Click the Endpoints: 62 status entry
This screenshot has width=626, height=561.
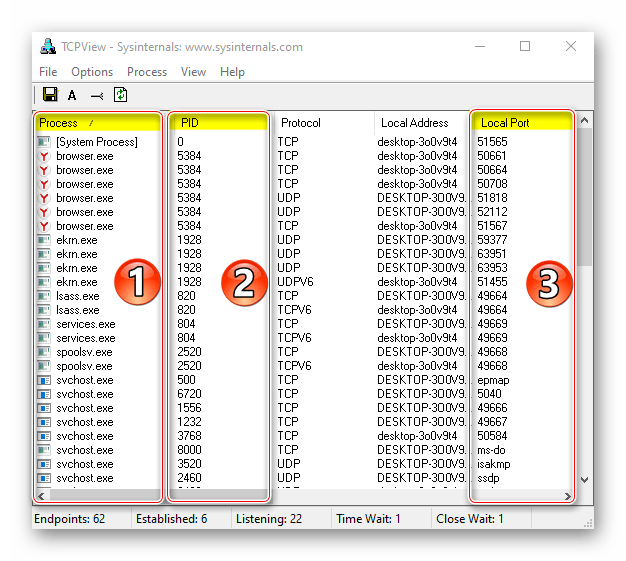[x=69, y=519]
